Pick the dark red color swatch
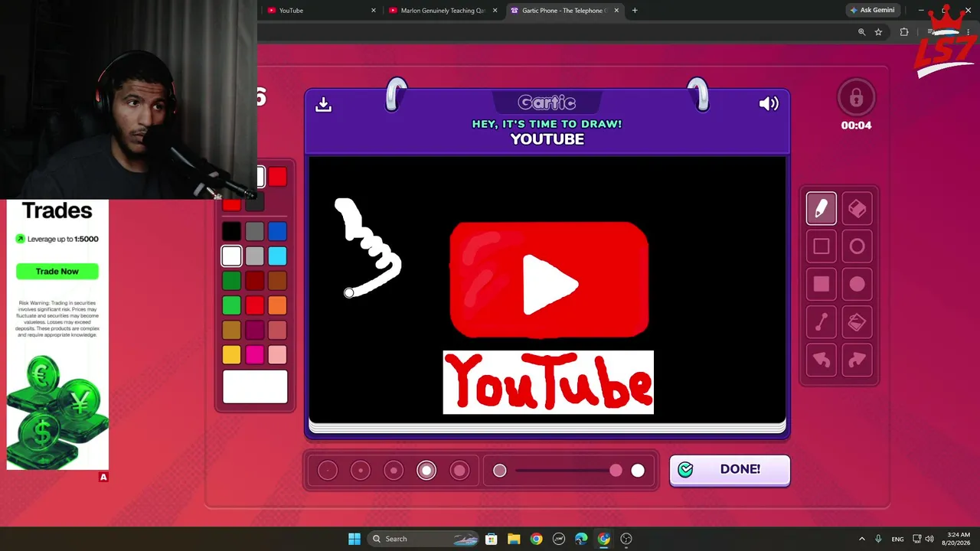Viewport: 980px width, 551px height. click(x=254, y=281)
